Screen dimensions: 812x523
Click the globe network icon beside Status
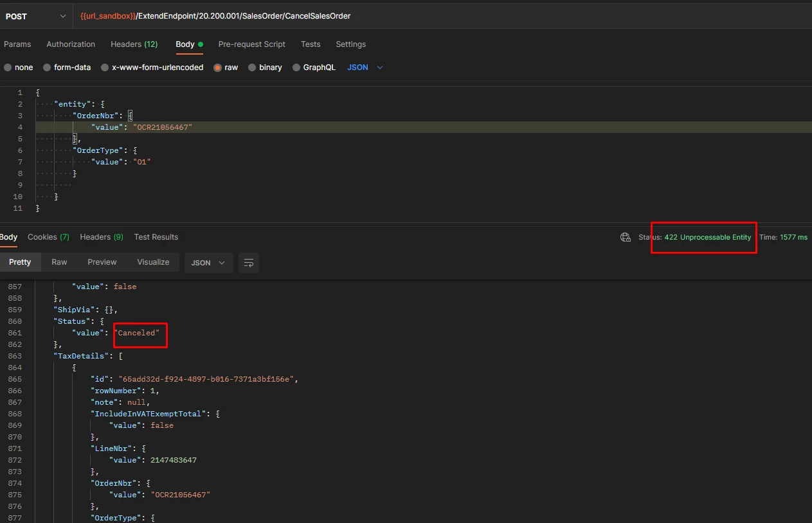pyautogui.click(x=625, y=237)
